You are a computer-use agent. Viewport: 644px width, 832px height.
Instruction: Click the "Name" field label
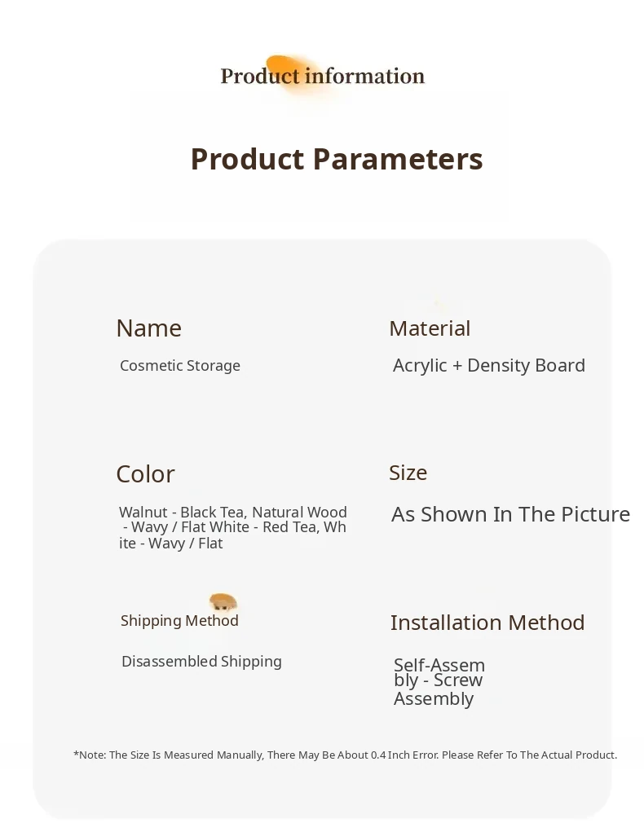click(x=148, y=328)
